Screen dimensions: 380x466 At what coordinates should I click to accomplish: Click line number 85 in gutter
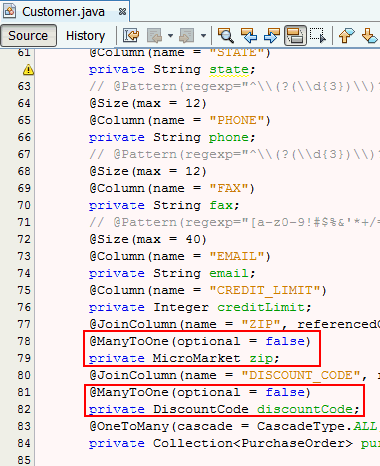point(24,460)
